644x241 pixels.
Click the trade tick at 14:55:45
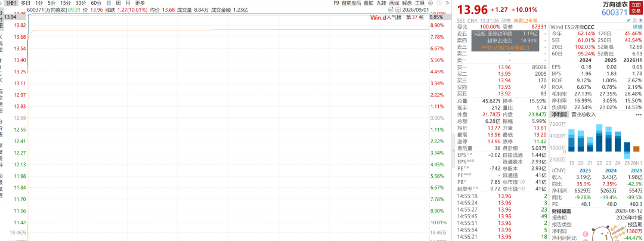coord(502,216)
